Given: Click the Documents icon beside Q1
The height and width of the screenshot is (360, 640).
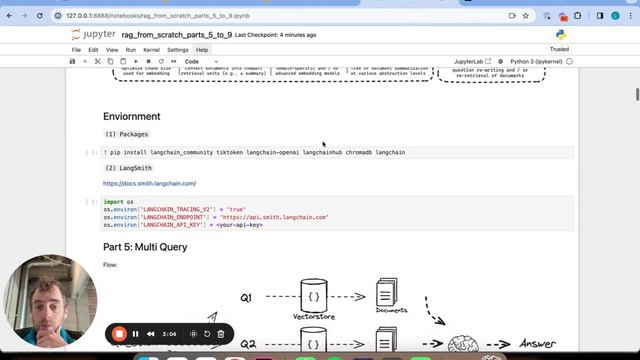Looking at the screenshot, I should pos(387,292).
